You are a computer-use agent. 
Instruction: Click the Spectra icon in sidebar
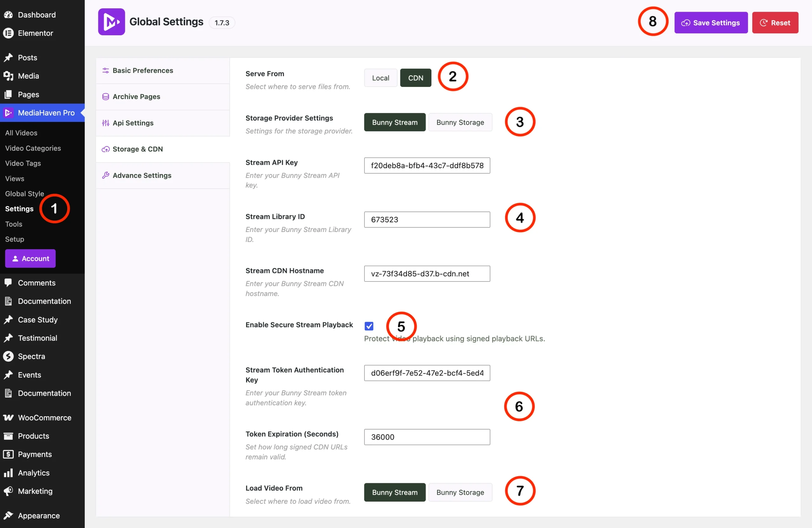coord(8,356)
